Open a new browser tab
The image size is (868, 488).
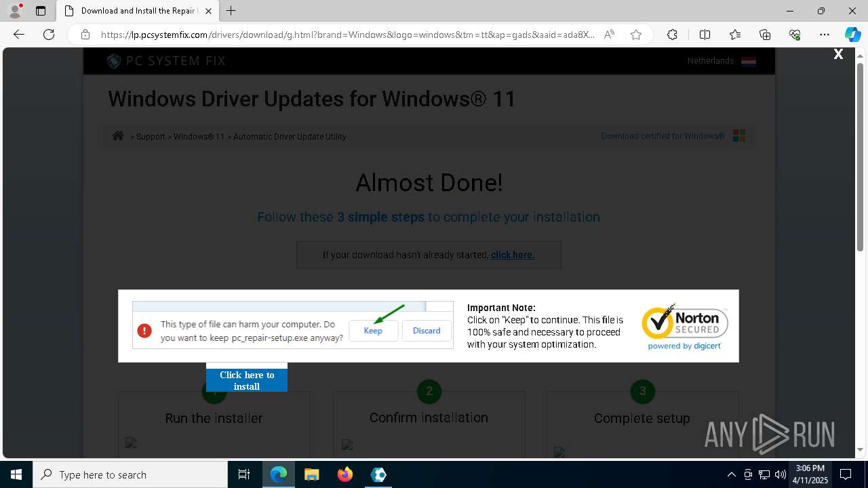pyautogui.click(x=231, y=11)
